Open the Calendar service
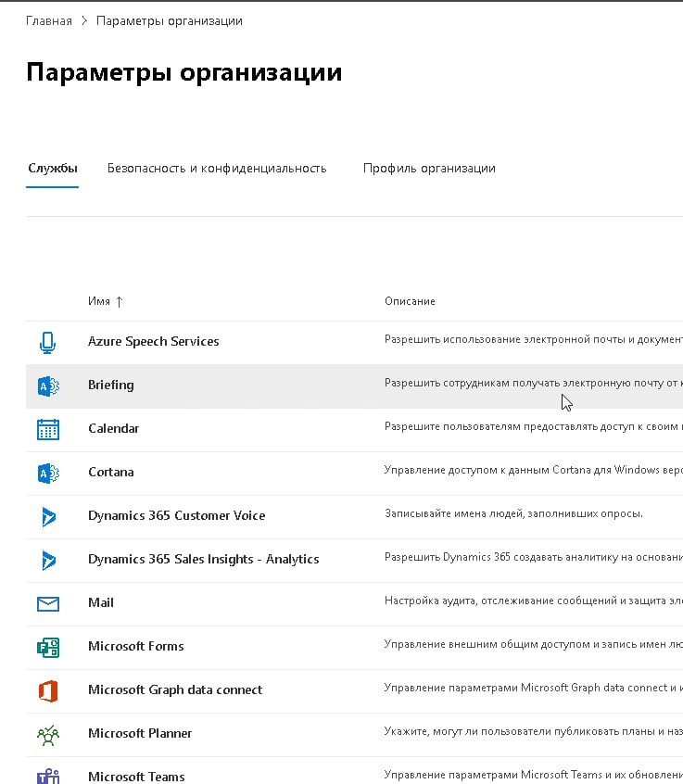This screenshot has width=683, height=784. pyautogui.click(x=113, y=428)
